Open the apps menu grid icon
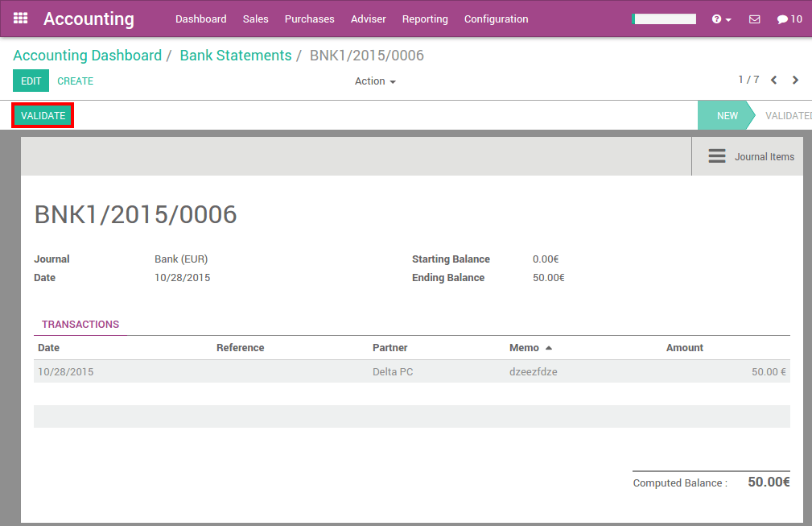The height and width of the screenshot is (526, 812). [20, 19]
